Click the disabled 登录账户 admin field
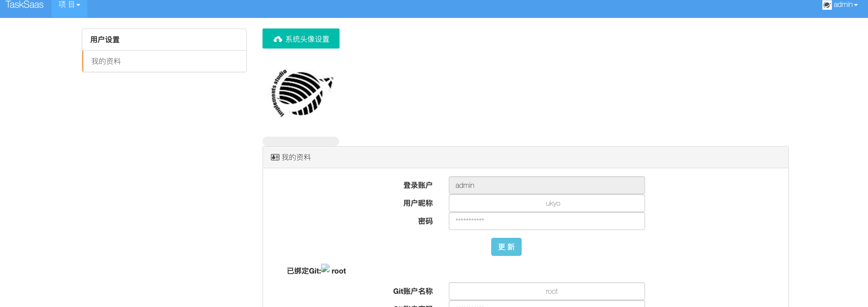The image size is (868, 307). click(546, 185)
